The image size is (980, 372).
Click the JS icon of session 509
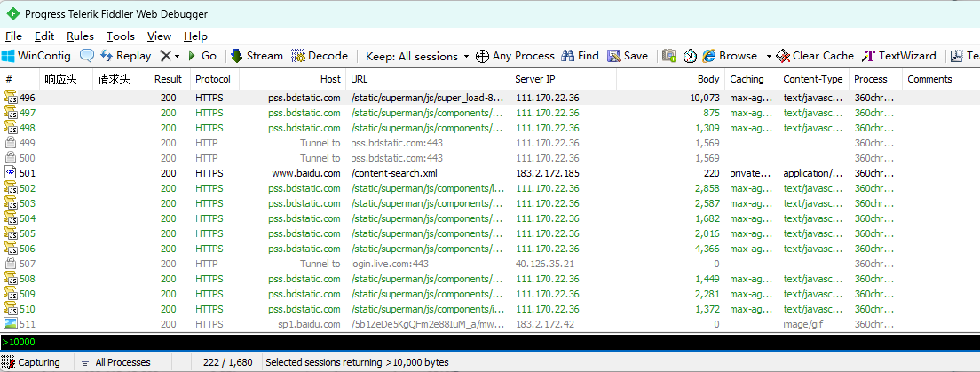point(11,294)
